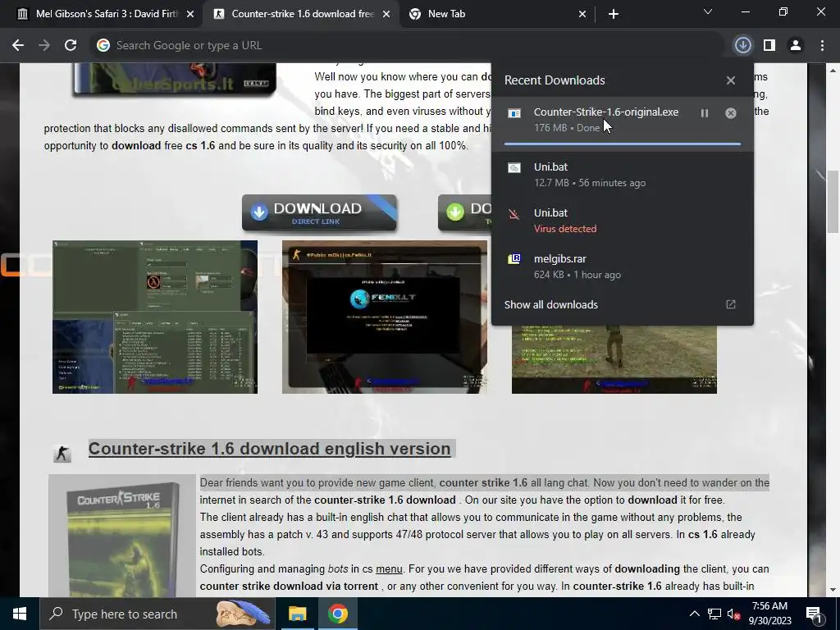
Task: Open Show all downloads link
Action: (550, 304)
